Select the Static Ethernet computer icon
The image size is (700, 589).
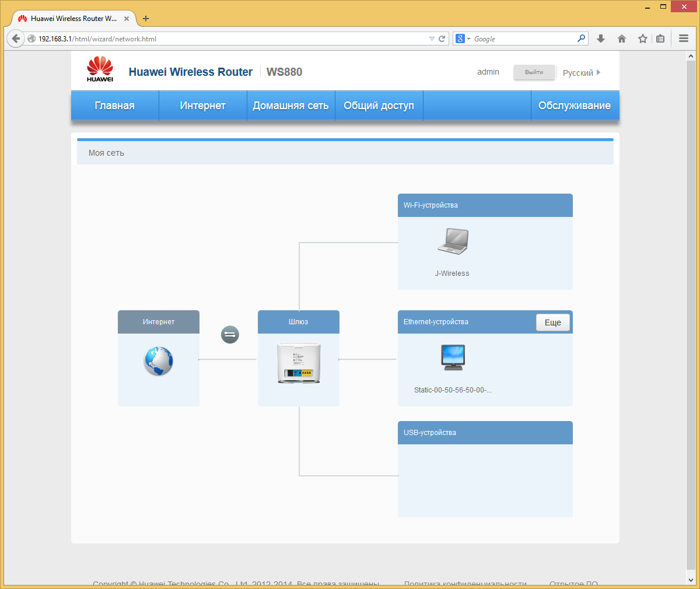(453, 357)
